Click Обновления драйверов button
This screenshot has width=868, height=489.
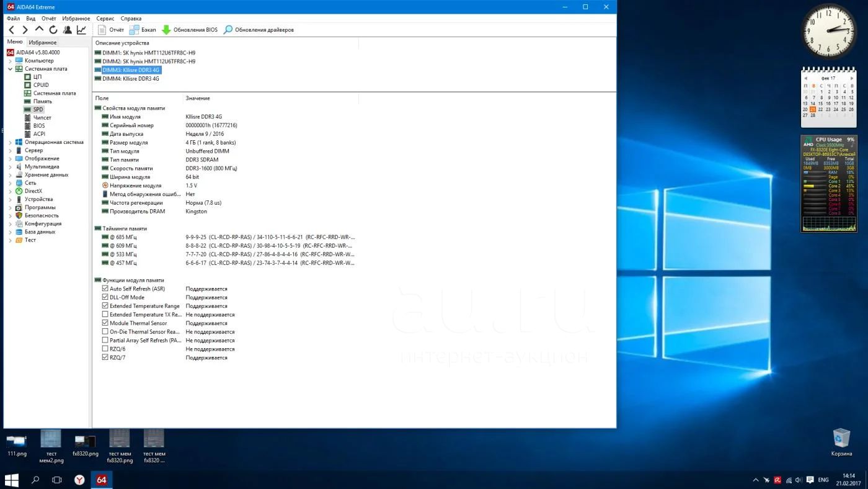pyautogui.click(x=259, y=30)
